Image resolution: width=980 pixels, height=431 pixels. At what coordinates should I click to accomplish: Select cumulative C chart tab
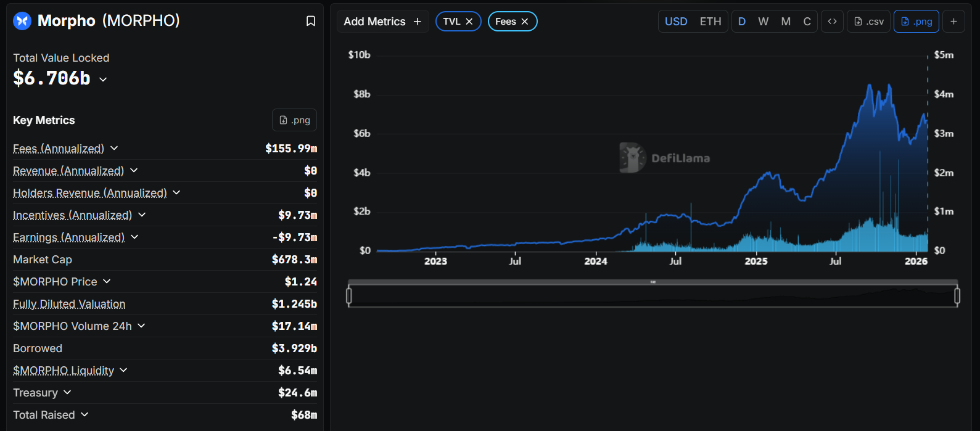pyautogui.click(x=807, y=22)
